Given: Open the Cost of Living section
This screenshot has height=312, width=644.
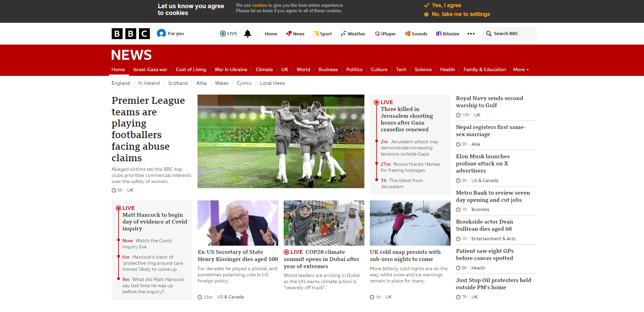Looking at the screenshot, I should click(x=191, y=69).
